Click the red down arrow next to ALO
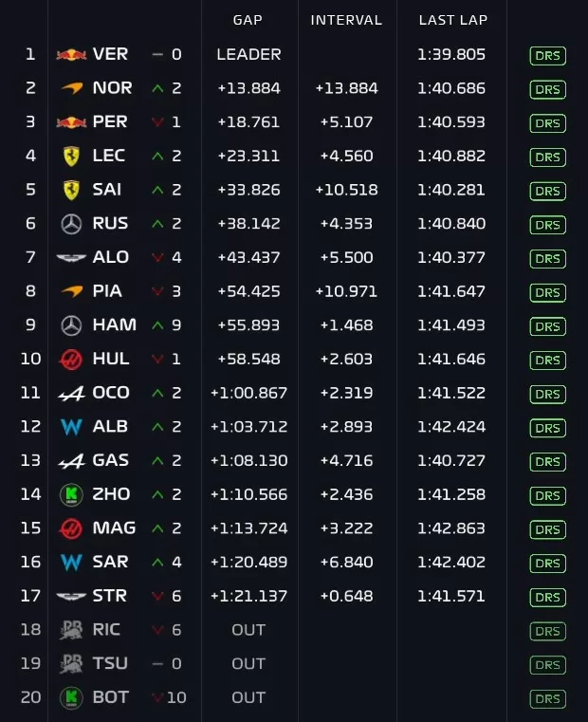The height and width of the screenshot is (722, 588). coord(157,258)
